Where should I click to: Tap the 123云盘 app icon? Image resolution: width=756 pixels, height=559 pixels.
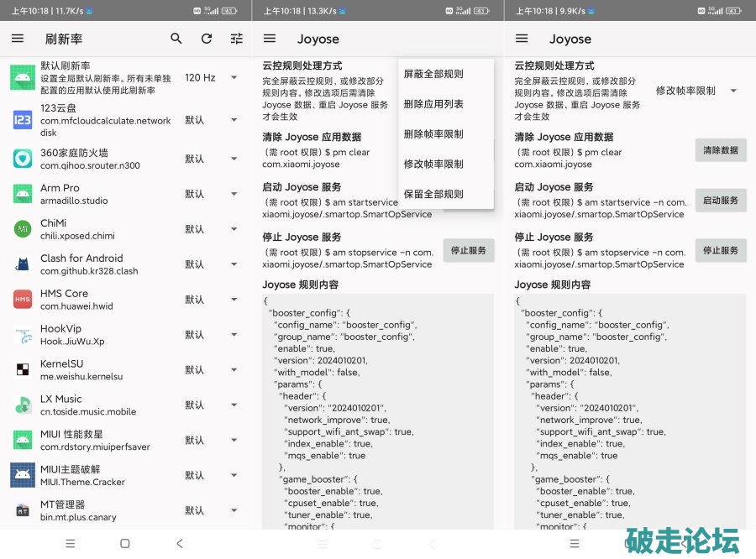tap(23, 121)
